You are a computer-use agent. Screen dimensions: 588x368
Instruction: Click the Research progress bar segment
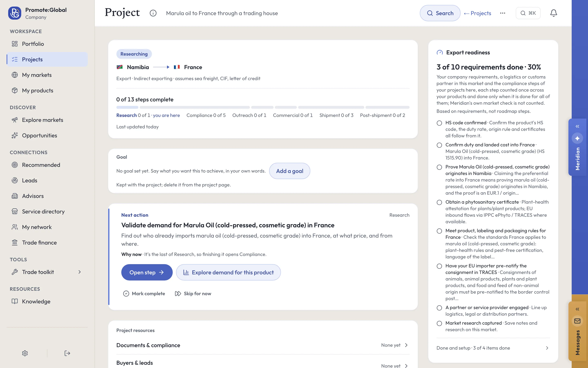(127, 107)
